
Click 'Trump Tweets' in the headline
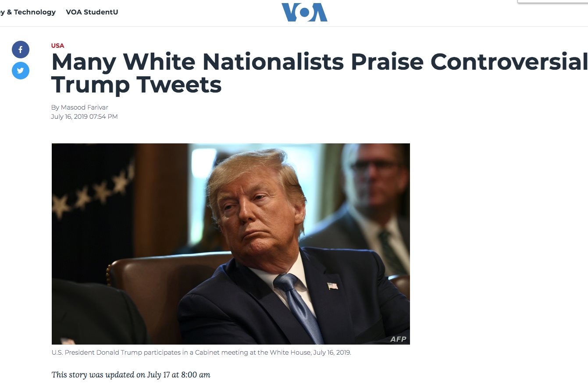pyautogui.click(x=136, y=85)
